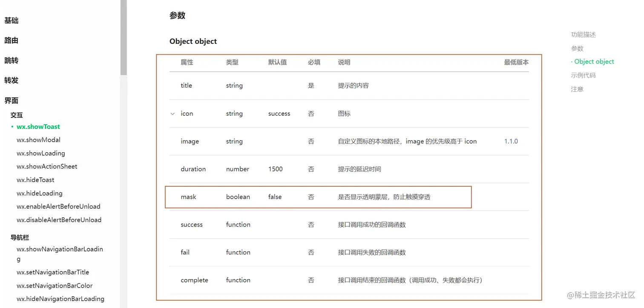644x308 pixels.
Task: Click the description 提示的延迟时间
Action: coord(359,169)
